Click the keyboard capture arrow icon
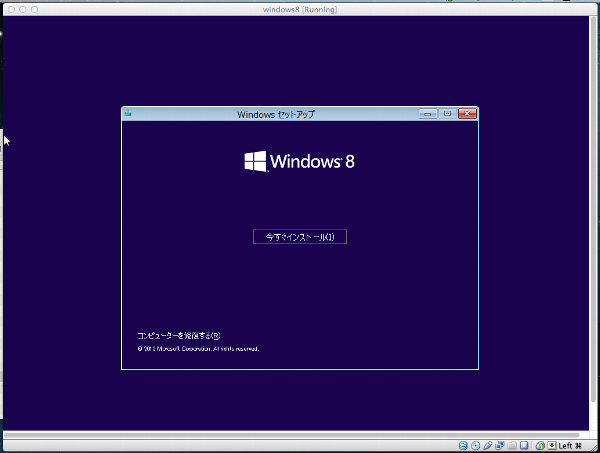 click(x=552, y=445)
